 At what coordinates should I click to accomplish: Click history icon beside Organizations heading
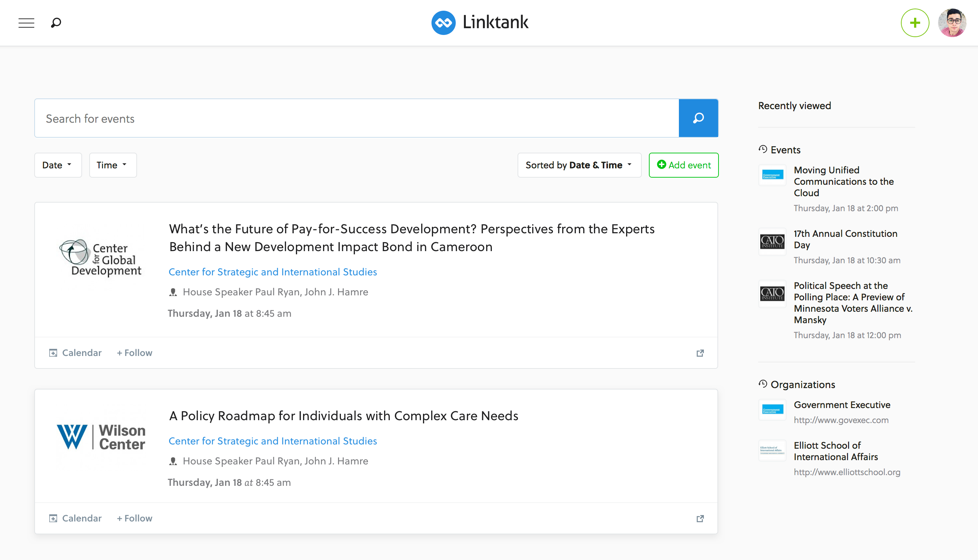pos(763,384)
